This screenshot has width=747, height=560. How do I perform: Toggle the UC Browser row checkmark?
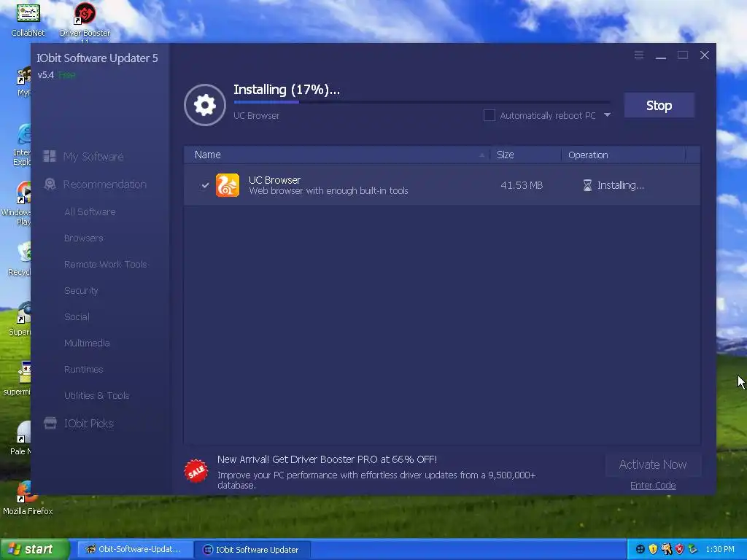click(x=205, y=185)
